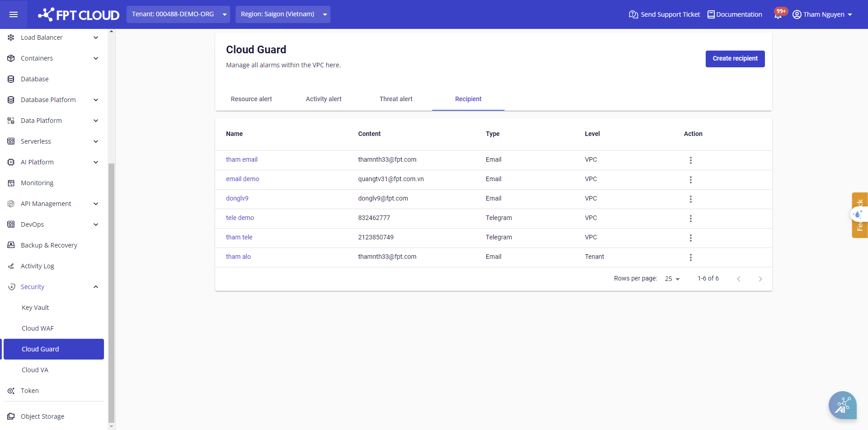Collapse the Security sidebar section
Viewport: 868px width, 430px height.
96,287
